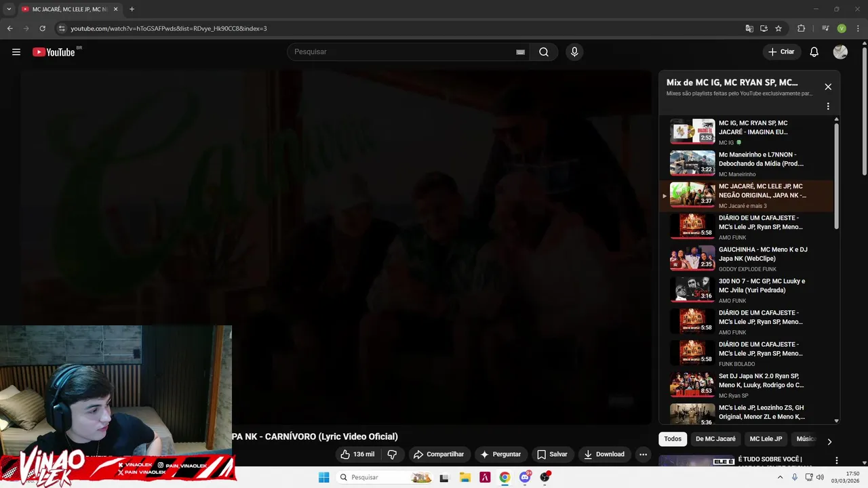Click the MC Jacaré e mais 3 channel text
Image resolution: width=868 pixels, height=488 pixels.
point(743,206)
